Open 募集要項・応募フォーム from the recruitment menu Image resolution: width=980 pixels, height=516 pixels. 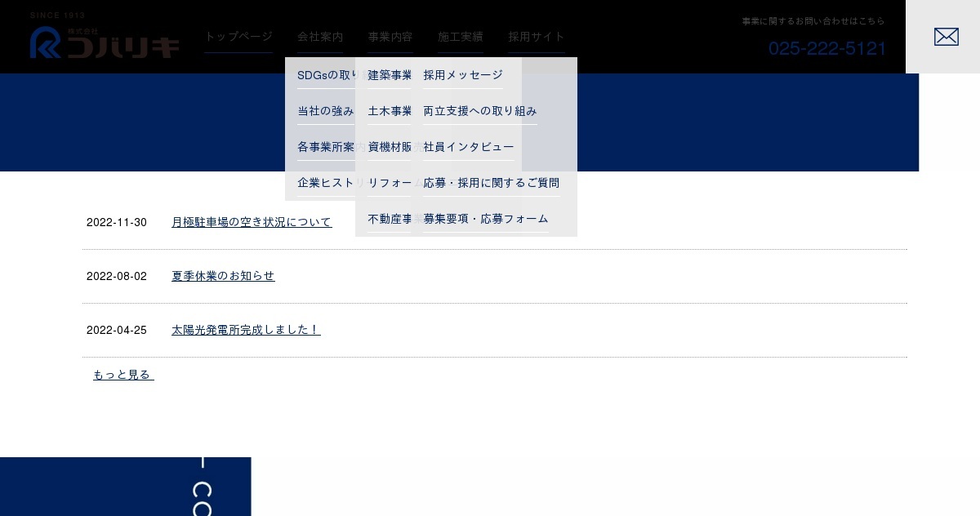485,219
